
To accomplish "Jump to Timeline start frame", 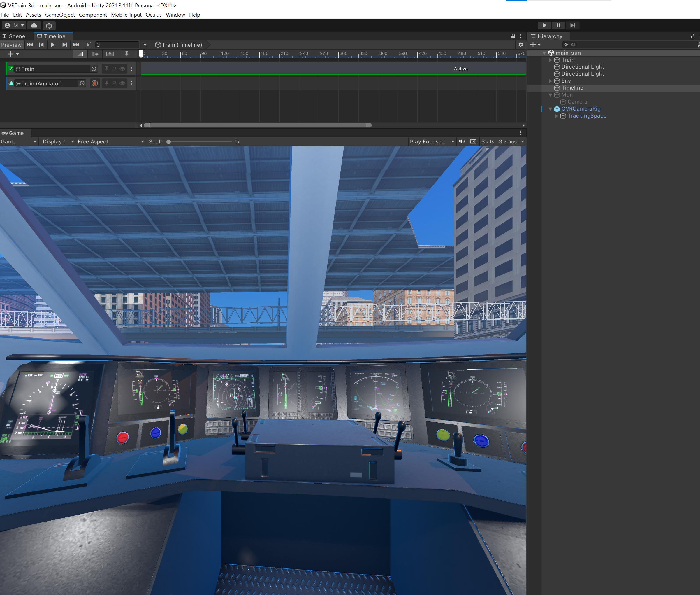I will click(30, 45).
